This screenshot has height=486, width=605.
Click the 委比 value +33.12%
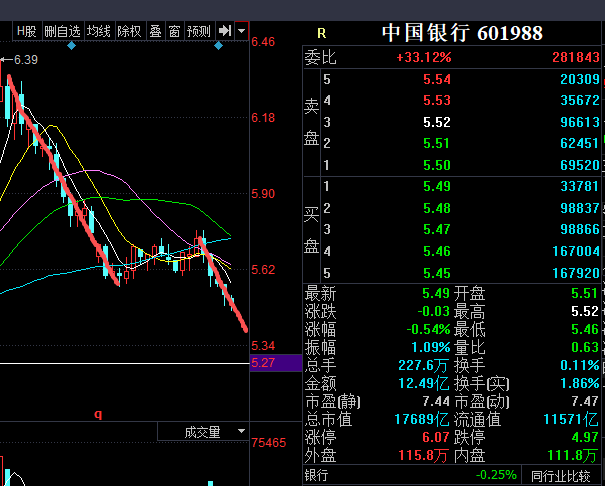coord(424,57)
